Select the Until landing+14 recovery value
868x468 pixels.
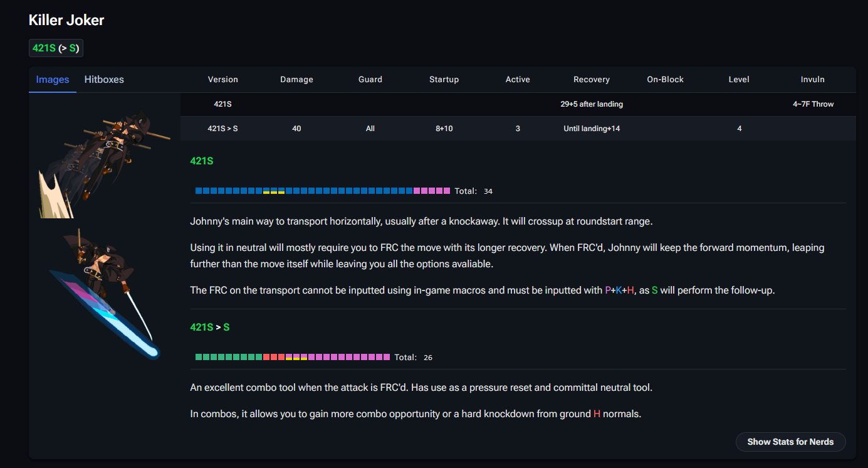click(x=592, y=129)
